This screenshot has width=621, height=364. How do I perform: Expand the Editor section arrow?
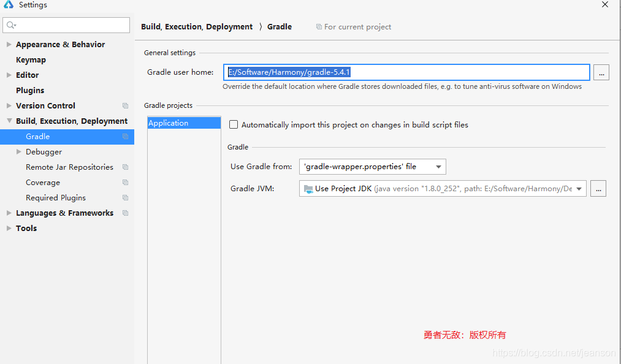(x=9, y=75)
